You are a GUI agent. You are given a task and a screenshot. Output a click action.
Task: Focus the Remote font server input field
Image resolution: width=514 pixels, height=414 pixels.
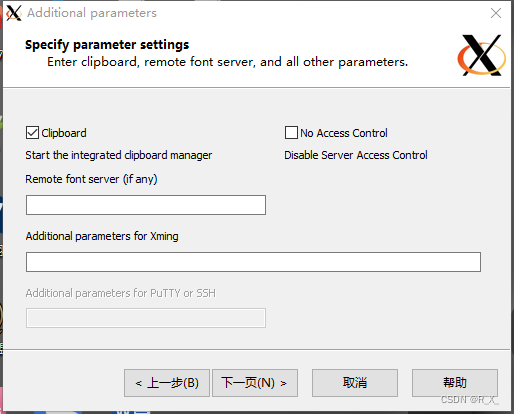point(146,205)
